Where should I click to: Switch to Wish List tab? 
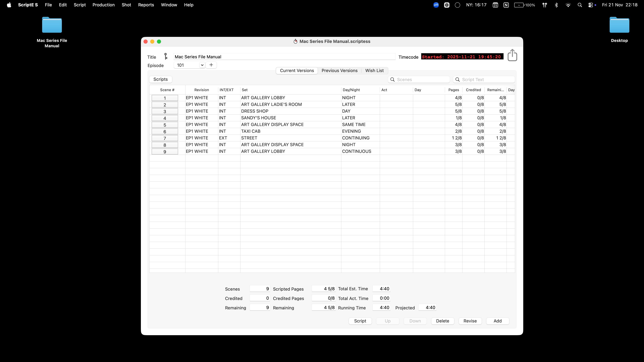(374, 71)
